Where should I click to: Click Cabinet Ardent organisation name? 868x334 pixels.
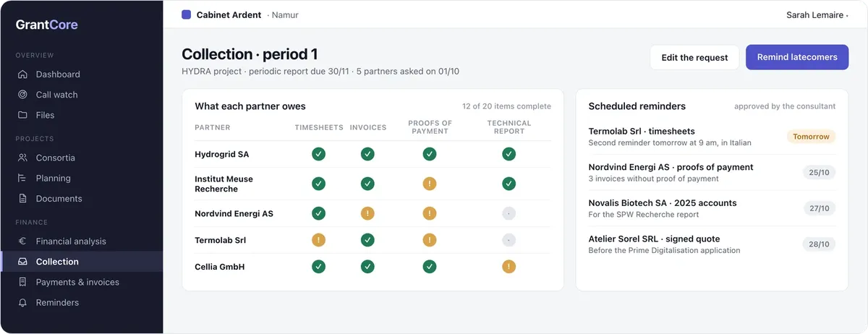point(229,14)
